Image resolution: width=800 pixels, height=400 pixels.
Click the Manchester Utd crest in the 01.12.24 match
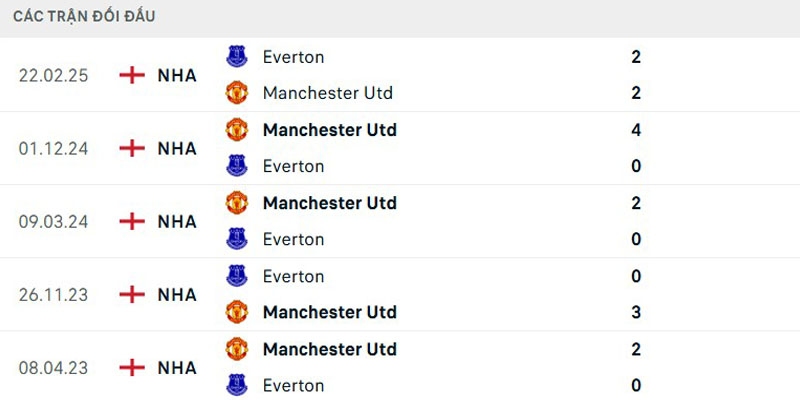coord(237,130)
